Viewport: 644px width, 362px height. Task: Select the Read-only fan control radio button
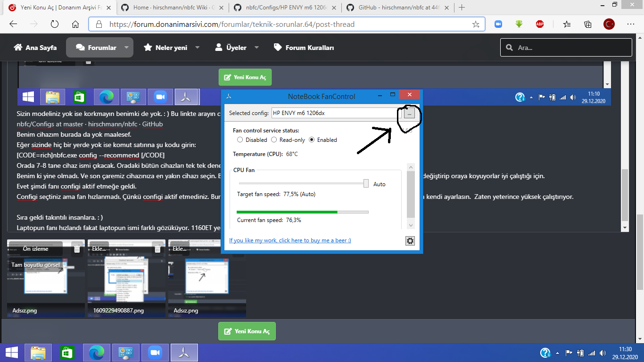click(274, 140)
